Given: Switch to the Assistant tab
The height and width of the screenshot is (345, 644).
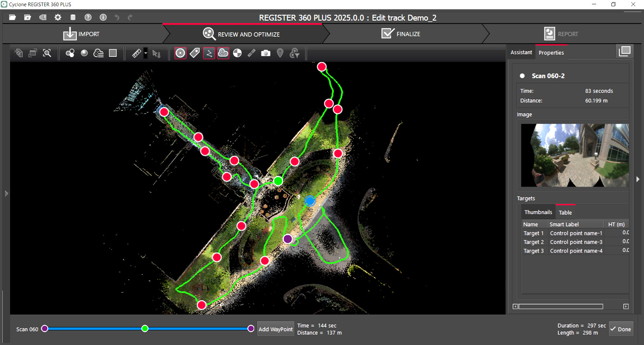Looking at the screenshot, I should [521, 52].
